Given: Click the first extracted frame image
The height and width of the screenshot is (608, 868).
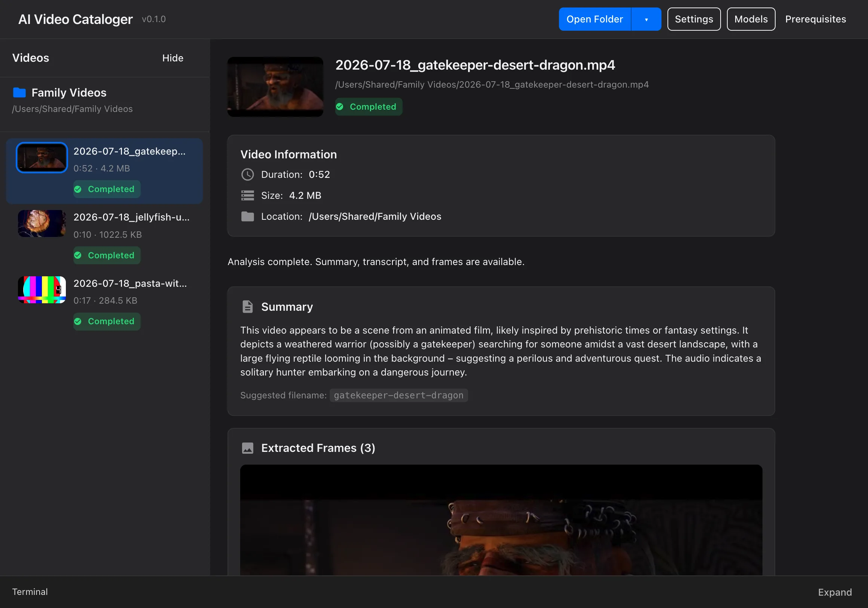Looking at the screenshot, I should [x=501, y=520].
